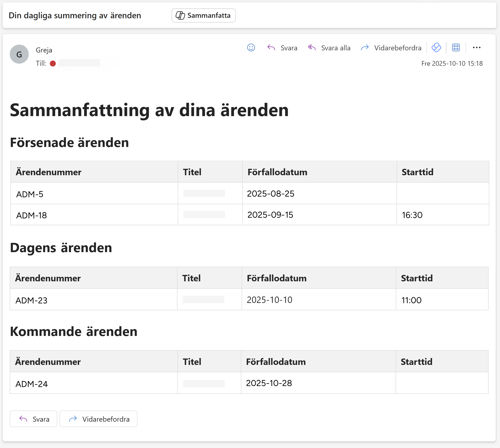Click Svara in the top toolbar
Screen dimensions: 500x448
click(282, 48)
